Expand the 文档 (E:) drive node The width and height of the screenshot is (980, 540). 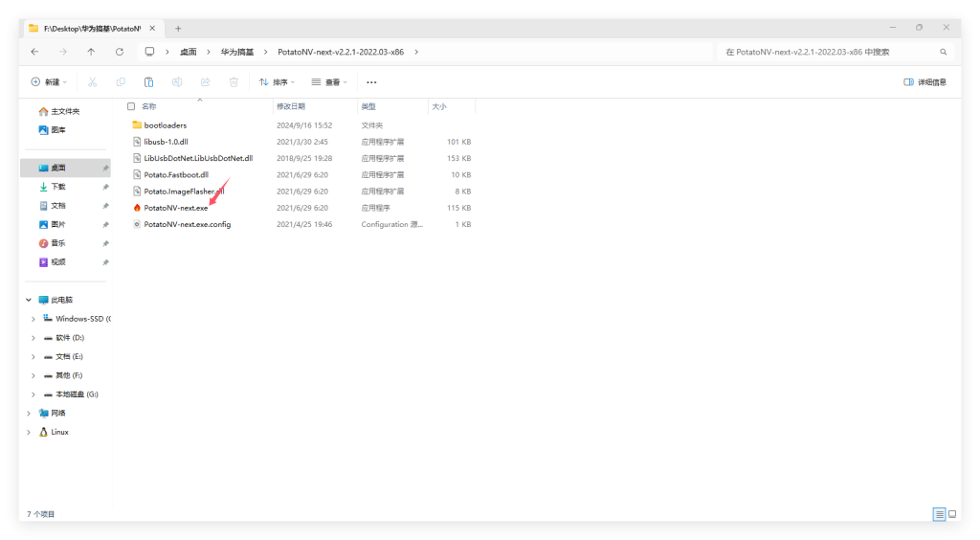[x=33, y=356]
